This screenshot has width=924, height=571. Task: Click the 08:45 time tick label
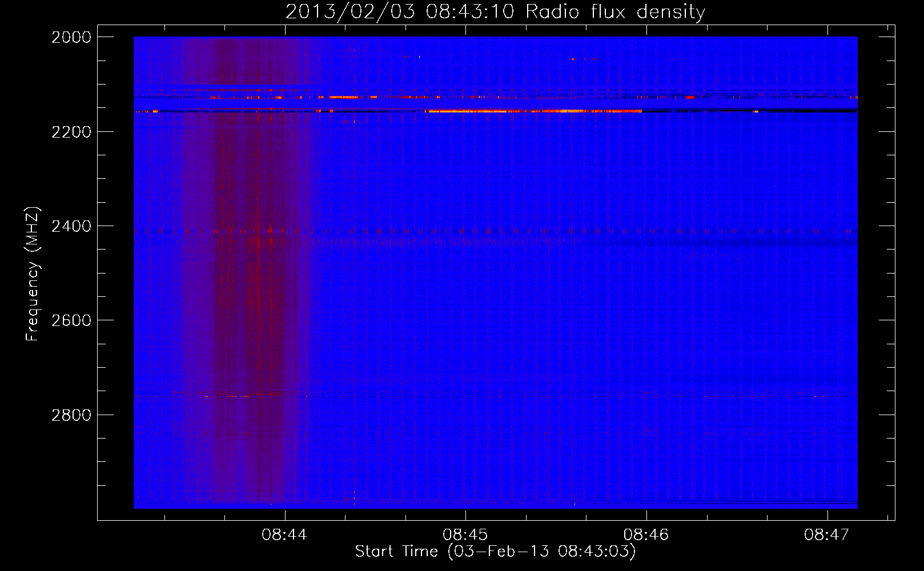point(465,535)
